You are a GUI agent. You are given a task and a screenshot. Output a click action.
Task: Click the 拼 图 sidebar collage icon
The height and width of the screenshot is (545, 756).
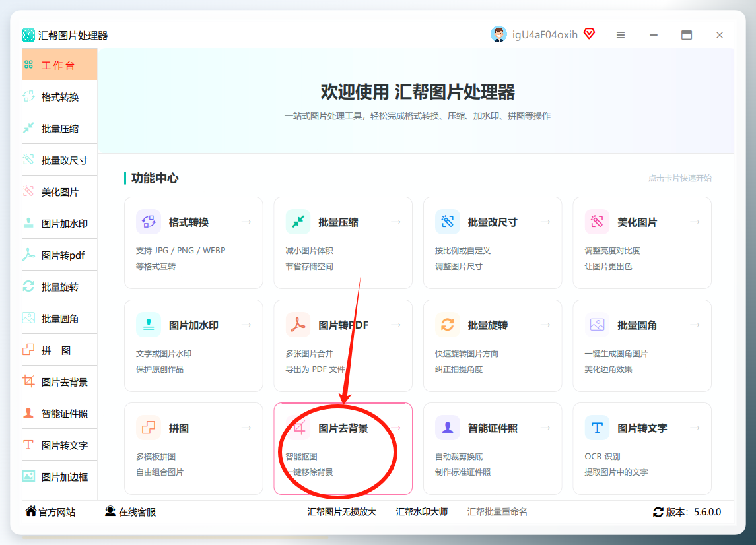[x=28, y=349]
